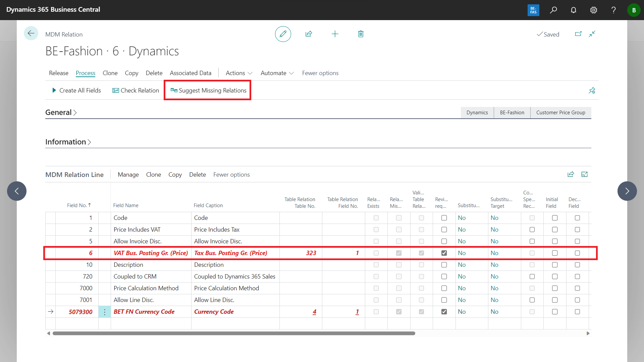644x362 pixels.
Task: Toggle Dec. Field checkbox for Description row
Action: tap(577, 265)
